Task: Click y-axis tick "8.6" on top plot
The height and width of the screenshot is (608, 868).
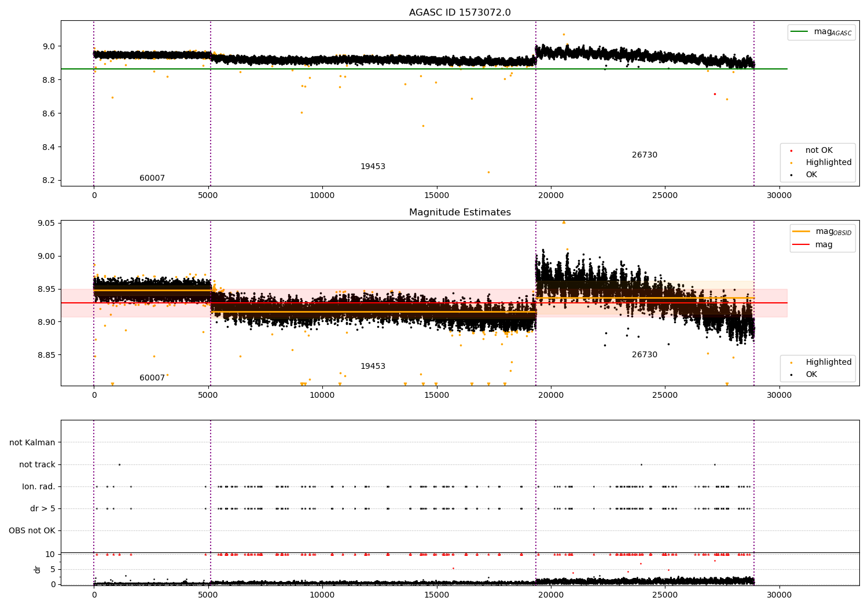Action: 49,113
